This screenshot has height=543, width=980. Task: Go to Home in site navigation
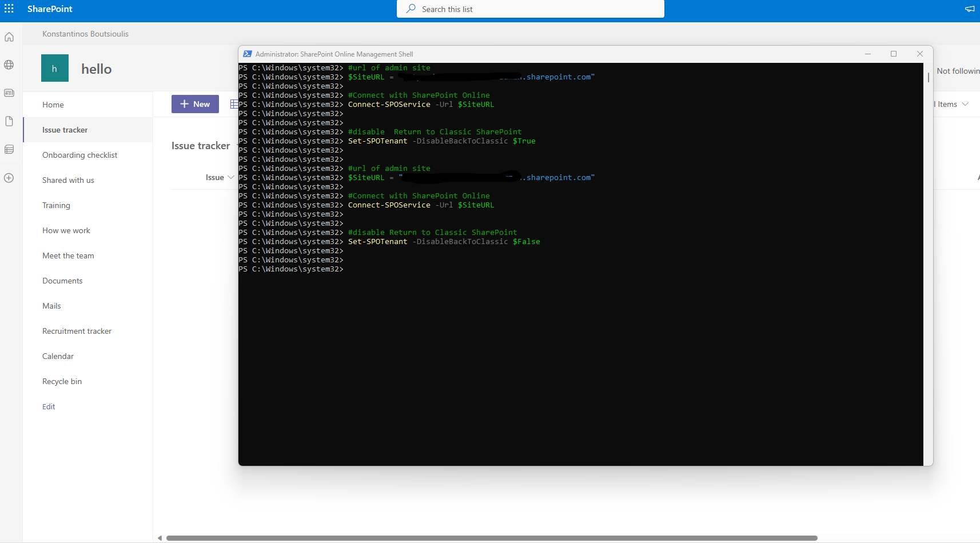(53, 105)
